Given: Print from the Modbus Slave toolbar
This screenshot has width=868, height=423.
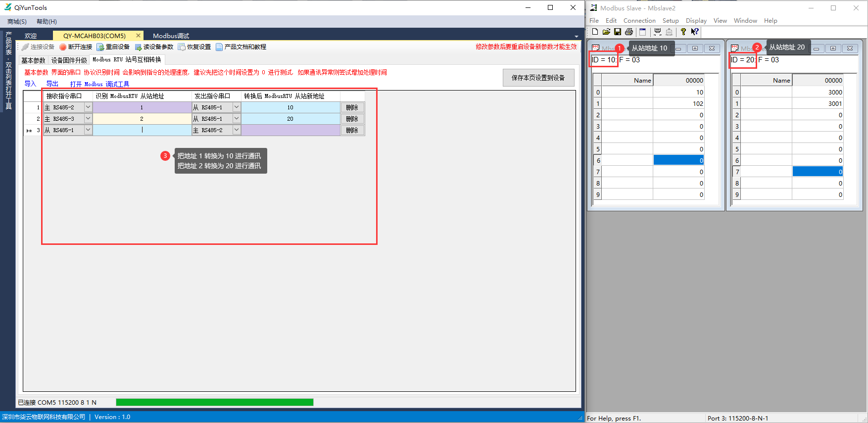Looking at the screenshot, I should pyautogui.click(x=629, y=32).
